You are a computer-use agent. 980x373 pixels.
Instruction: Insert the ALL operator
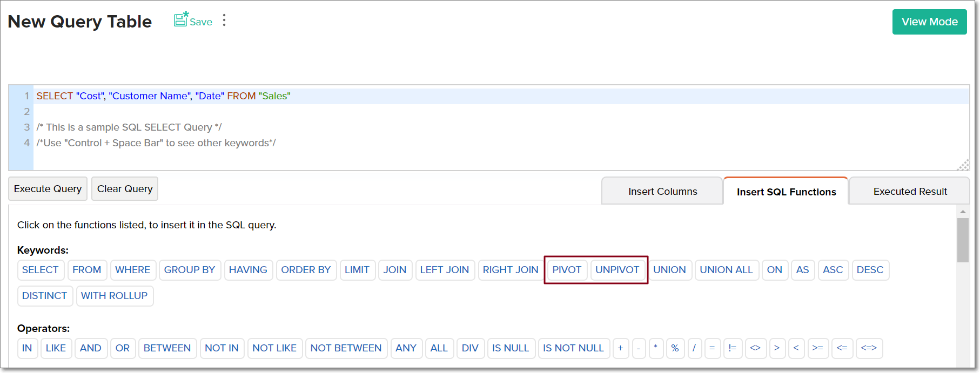pyautogui.click(x=439, y=348)
